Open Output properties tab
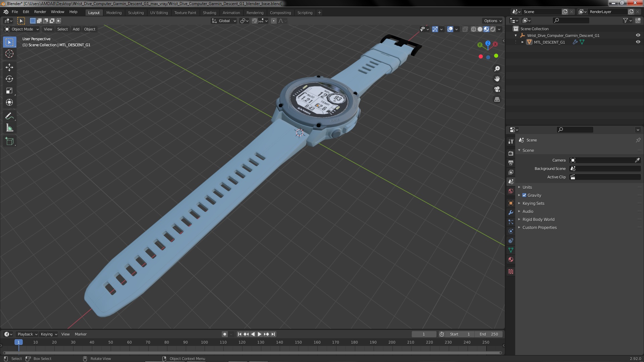Screen dimensions: 644x362 pyautogui.click(x=511, y=163)
